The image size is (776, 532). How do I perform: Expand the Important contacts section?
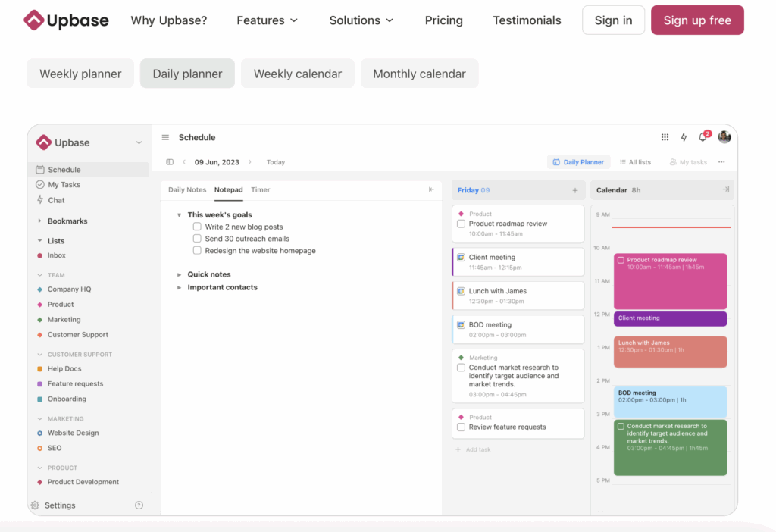[179, 287]
